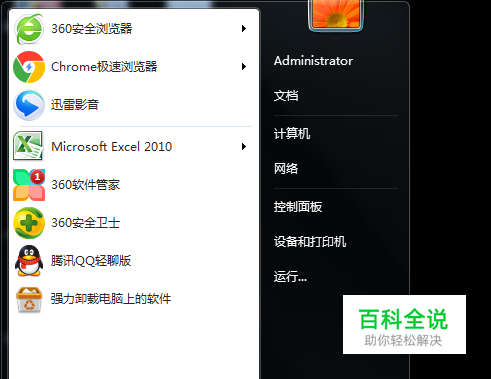The height and width of the screenshot is (379, 491).
Task: Launch the 360安全卫士 icon
Action: [29, 223]
